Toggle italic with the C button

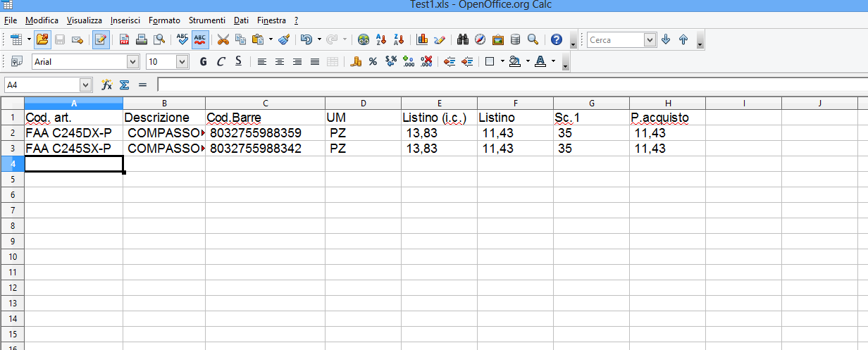tap(221, 62)
